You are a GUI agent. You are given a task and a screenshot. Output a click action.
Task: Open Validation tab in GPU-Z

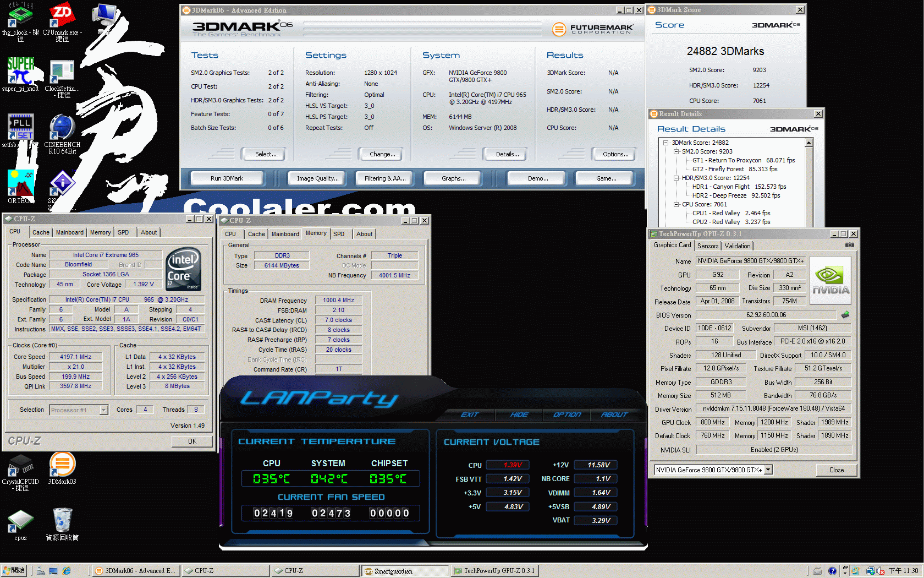[x=737, y=246]
